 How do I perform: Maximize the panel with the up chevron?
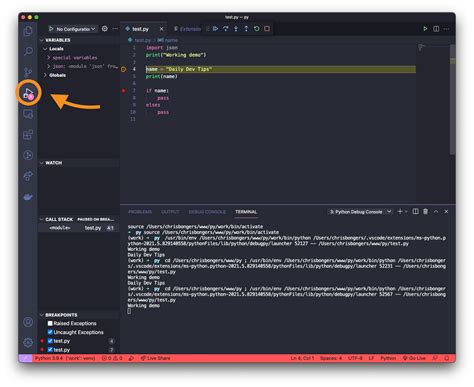(436, 211)
